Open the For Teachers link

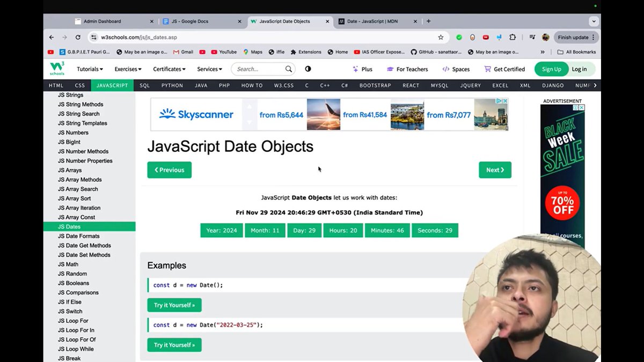pos(407,69)
